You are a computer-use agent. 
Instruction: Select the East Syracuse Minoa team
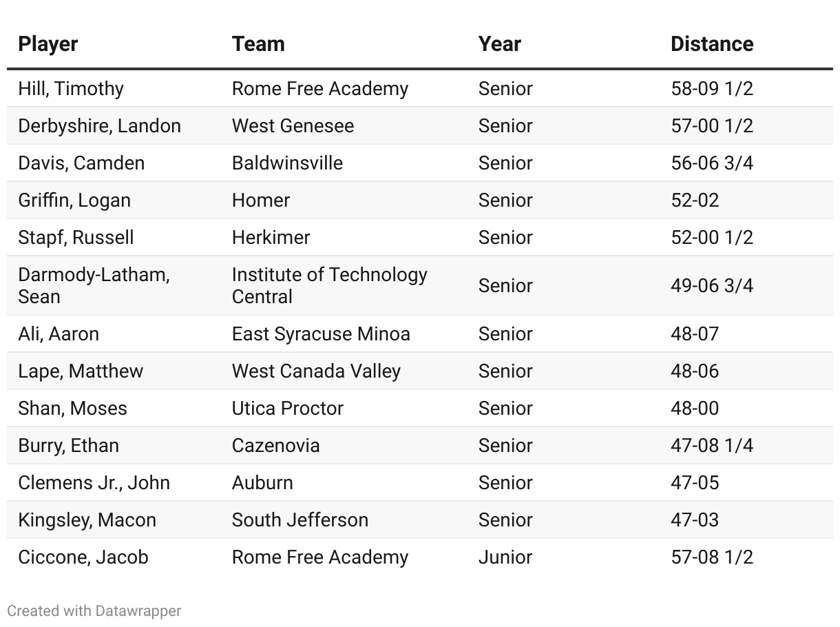(x=321, y=334)
